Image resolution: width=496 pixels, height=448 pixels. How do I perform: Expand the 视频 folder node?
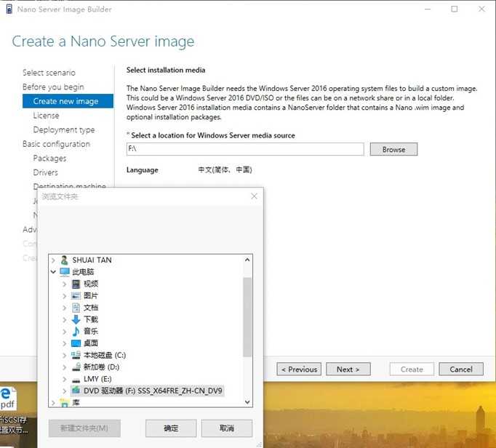pos(65,284)
